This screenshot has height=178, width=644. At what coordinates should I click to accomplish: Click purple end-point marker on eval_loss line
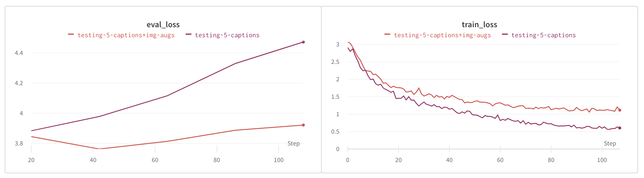click(x=303, y=42)
